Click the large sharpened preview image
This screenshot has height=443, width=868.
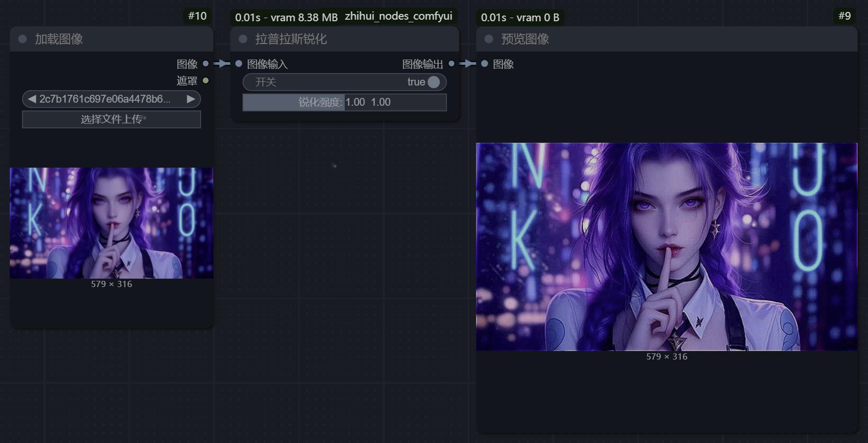tap(666, 247)
